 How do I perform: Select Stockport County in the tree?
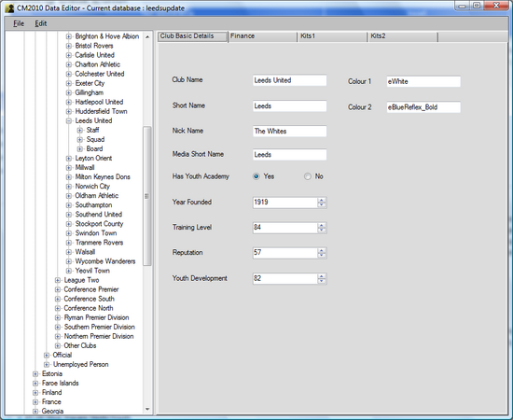[x=99, y=224]
